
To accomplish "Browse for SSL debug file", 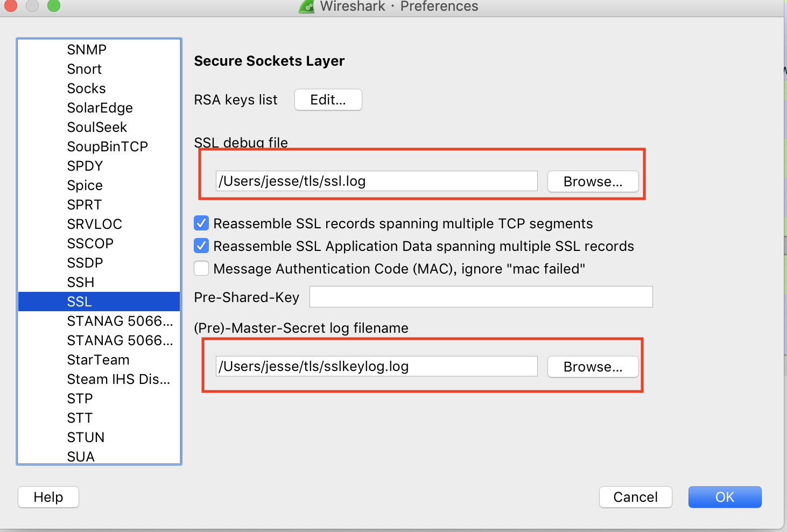I will click(593, 181).
